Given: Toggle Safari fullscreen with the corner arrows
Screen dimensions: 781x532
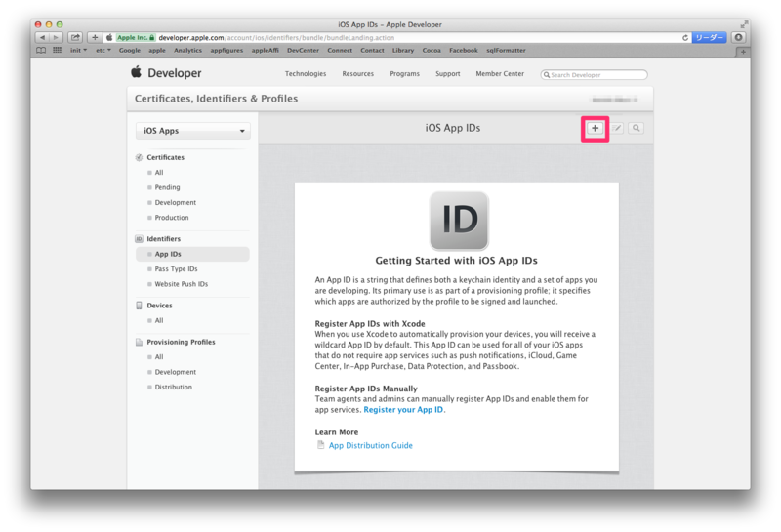Looking at the screenshot, I should (744, 24).
